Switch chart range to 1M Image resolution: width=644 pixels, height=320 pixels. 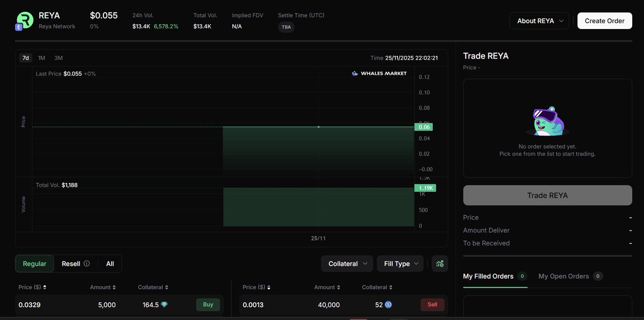(x=41, y=58)
